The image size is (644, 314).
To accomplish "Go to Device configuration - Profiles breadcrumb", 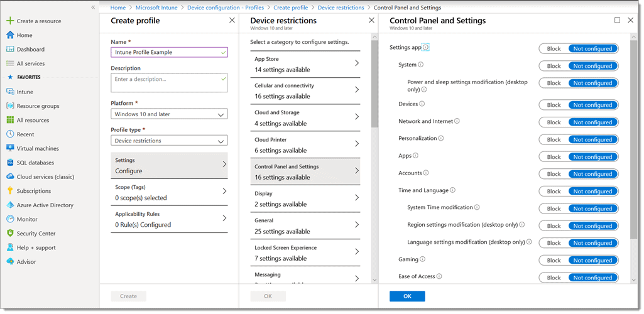I will (226, 8).
